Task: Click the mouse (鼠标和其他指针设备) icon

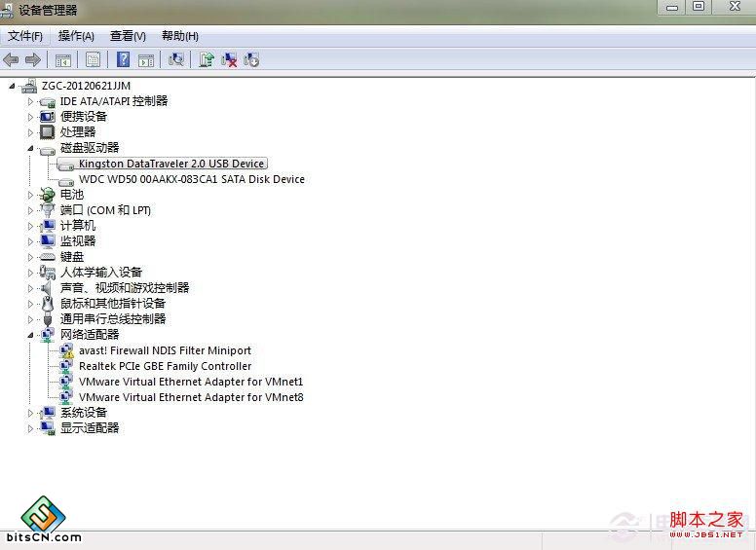Action: 47,304
